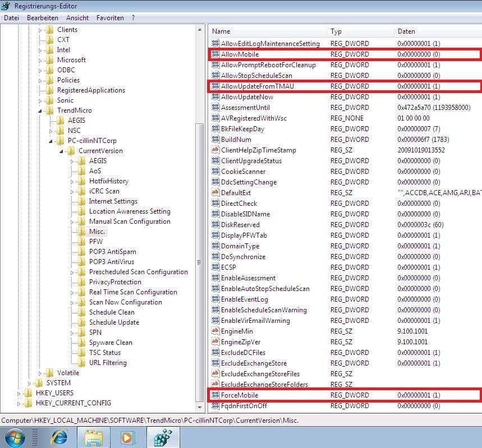Click the folder icon of ODBC key

click(x=49, y=70)
